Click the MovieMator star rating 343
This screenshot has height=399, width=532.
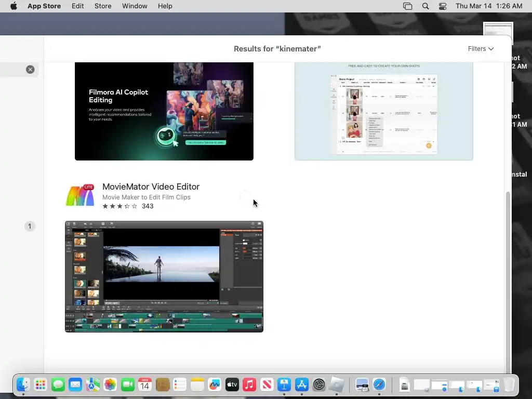click(x=128, y=206)
